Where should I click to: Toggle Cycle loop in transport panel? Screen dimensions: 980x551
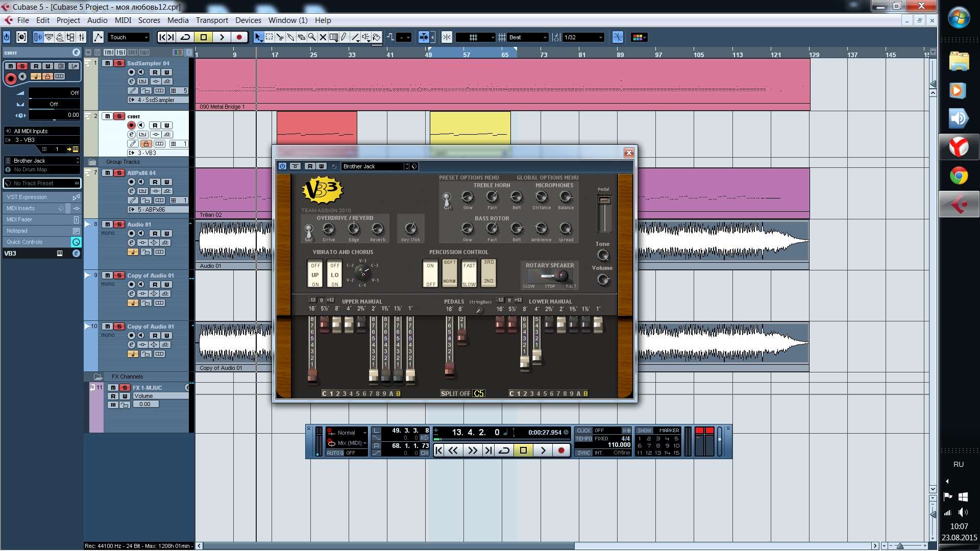[504, 450]
